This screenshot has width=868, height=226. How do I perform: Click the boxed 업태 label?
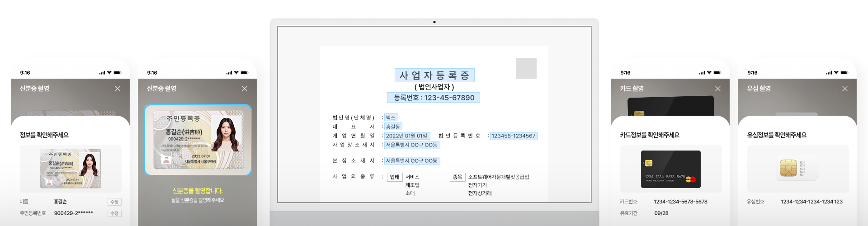(395, 177)
